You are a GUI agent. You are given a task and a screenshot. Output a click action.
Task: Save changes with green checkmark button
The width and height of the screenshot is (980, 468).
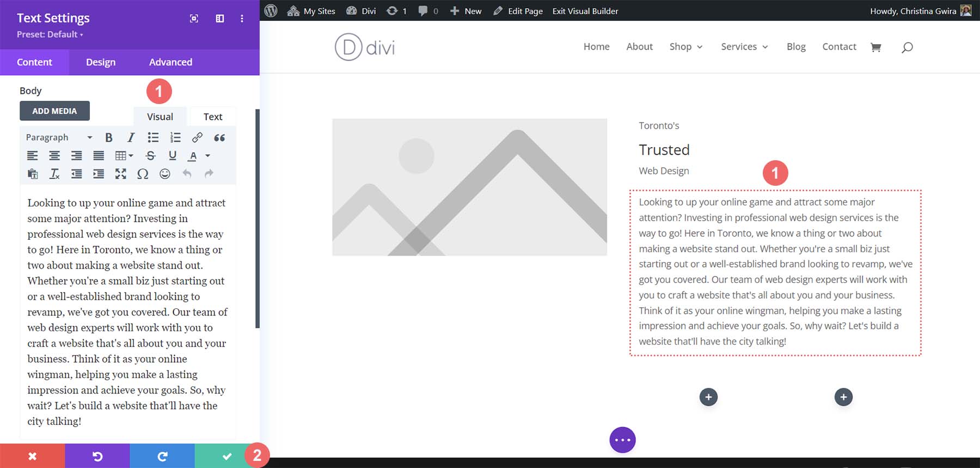pos(227,456)
